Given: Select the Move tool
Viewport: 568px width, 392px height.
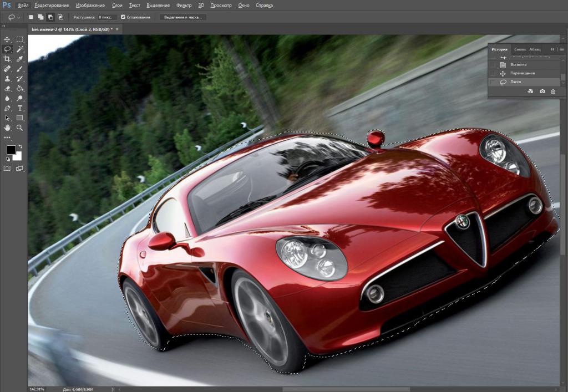Looking at the screenshot, I should point(7,39).
